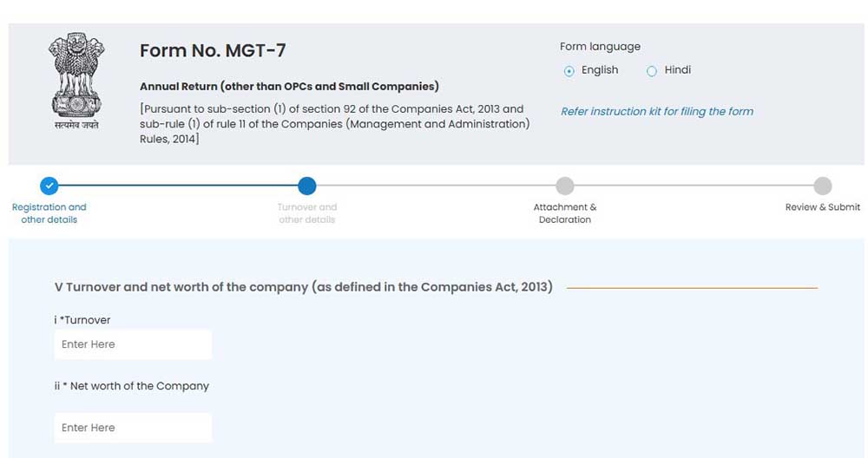Click the Form language label
868x458 pixels.
click(x=600, y=47)
